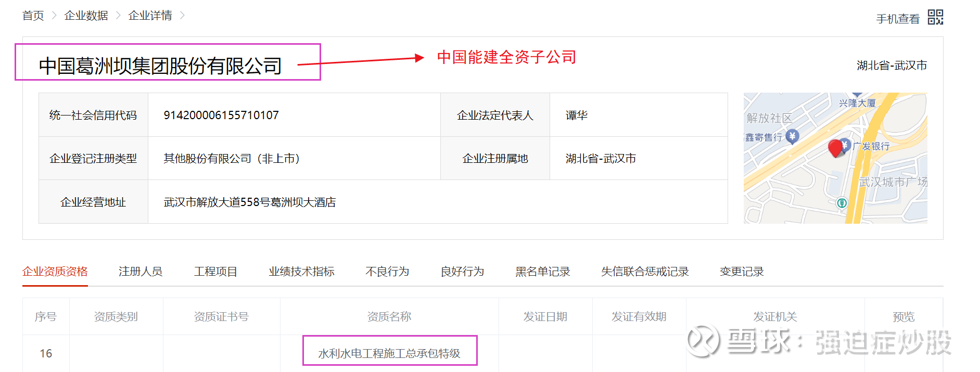980x372 pixels.
Task: Click the 企业登记注册类型 label cell
Action: pyautogui.click(x=94, y=158)
